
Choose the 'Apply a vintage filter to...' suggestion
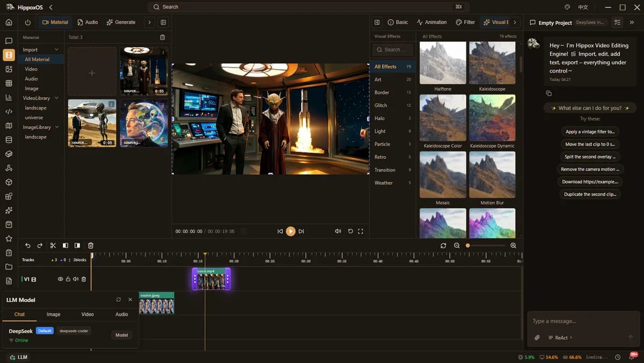(x=590, y=132)
